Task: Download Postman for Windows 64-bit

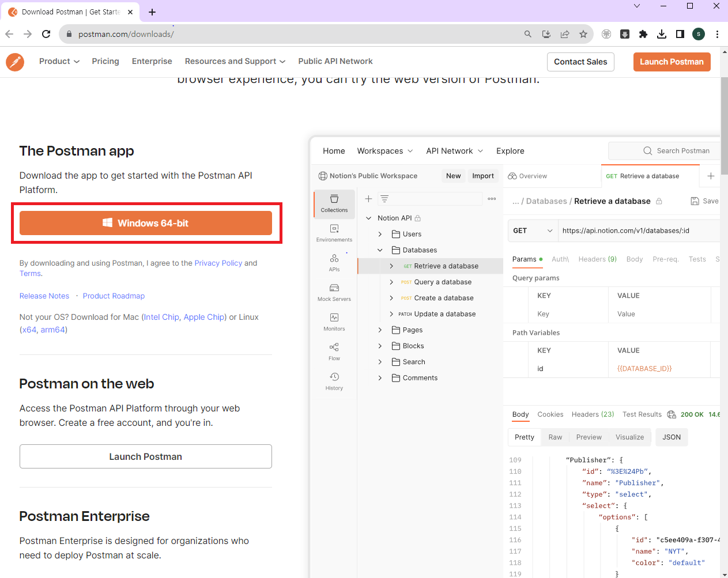Action: 146,223
